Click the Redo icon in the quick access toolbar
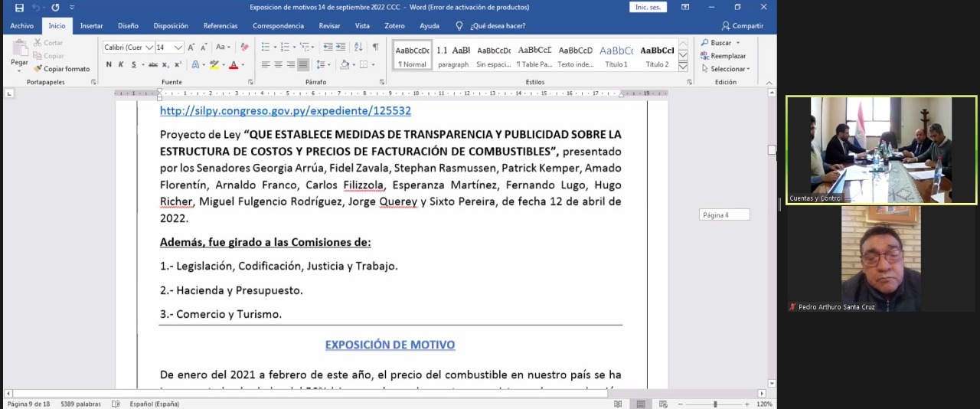The image size is (980, 409). [x=55, y=7]
